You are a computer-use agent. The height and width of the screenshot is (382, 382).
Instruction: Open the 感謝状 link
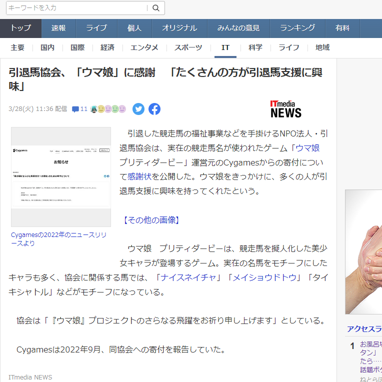pyautogui.click(x=139, y=177)
